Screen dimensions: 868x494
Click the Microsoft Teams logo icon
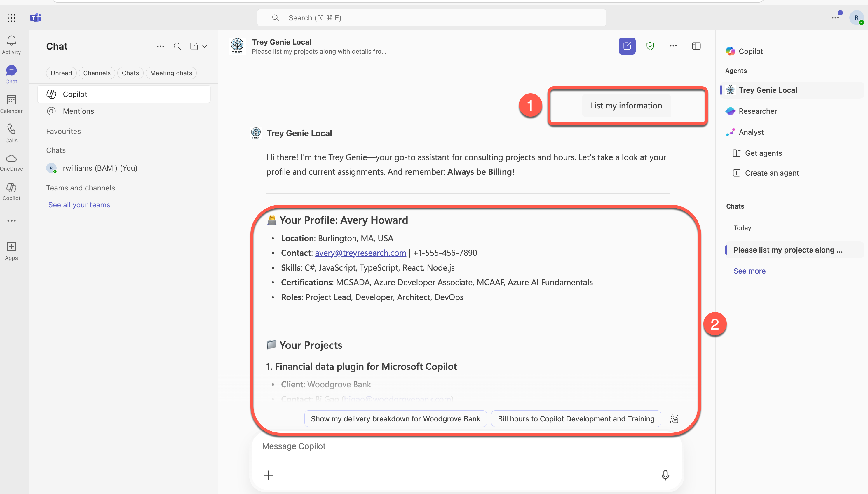pos(36,17)
